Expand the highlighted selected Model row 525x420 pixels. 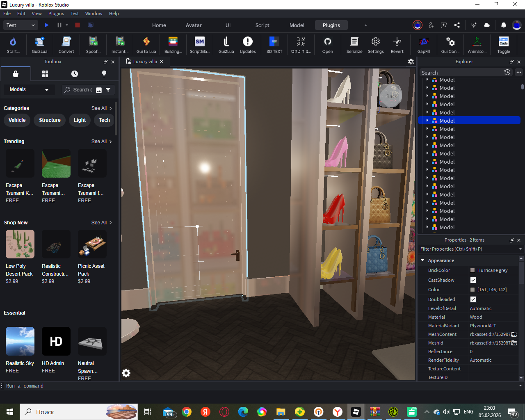tap(427, 121)
